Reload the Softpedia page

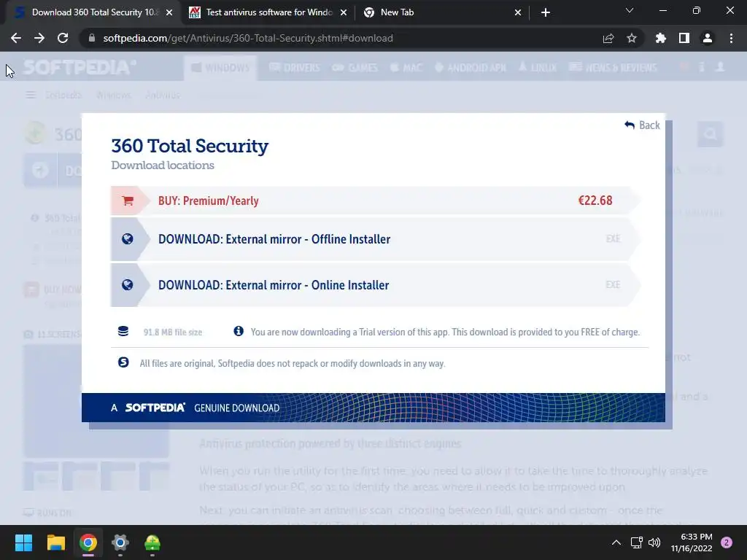point(63,38)
